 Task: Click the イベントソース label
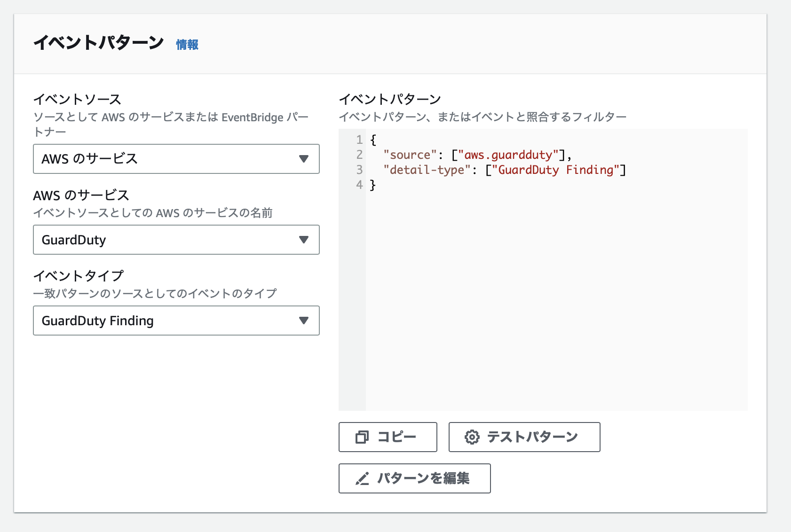pyautogui.click(x=77, y=99)
